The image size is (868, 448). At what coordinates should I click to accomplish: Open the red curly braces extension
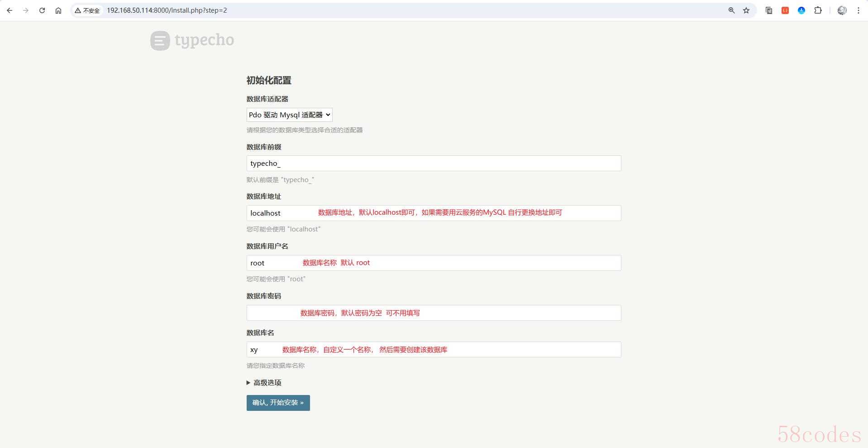point(785,10)
